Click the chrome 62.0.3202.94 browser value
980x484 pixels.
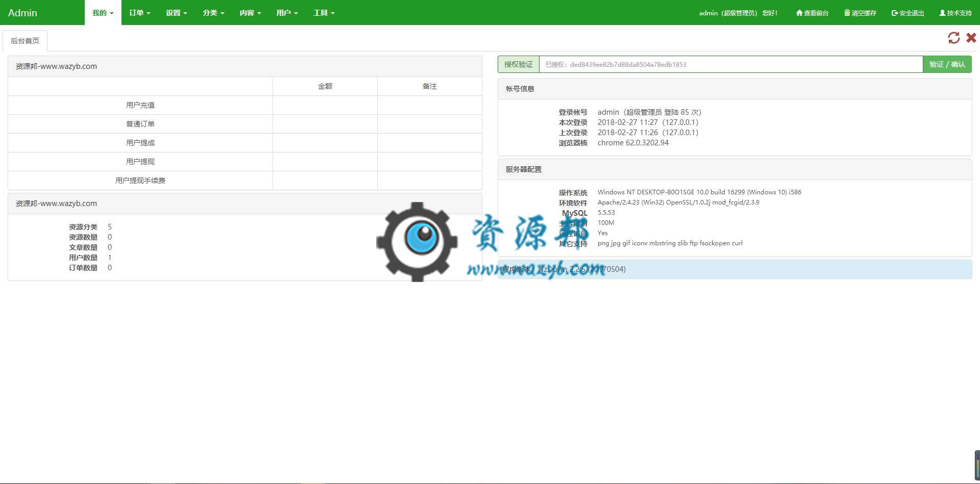pyautogui.click(x=633, y=143)
